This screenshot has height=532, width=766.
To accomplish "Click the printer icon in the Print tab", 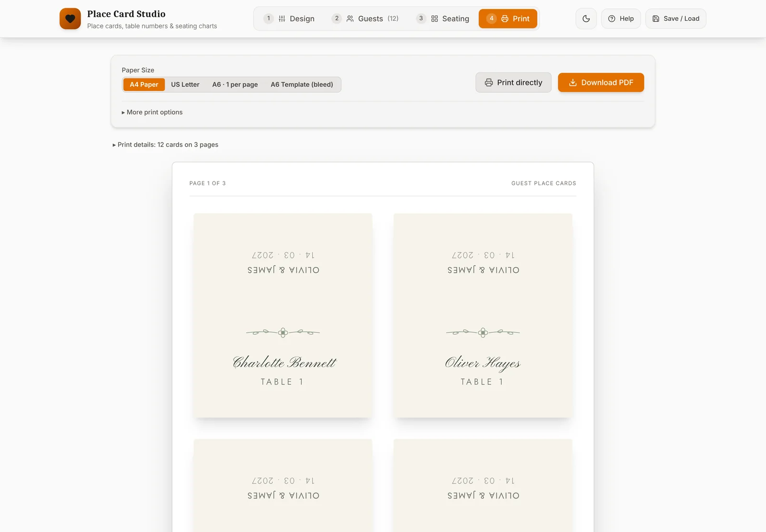I will click(x=505, y=19).
